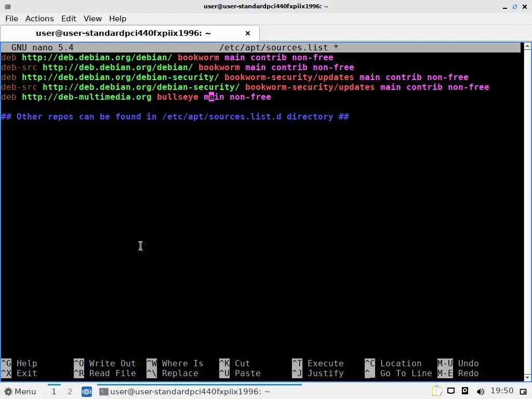Click the '^R Read File' shortcut label
This screenshot has width=532, height=399.
105,373
